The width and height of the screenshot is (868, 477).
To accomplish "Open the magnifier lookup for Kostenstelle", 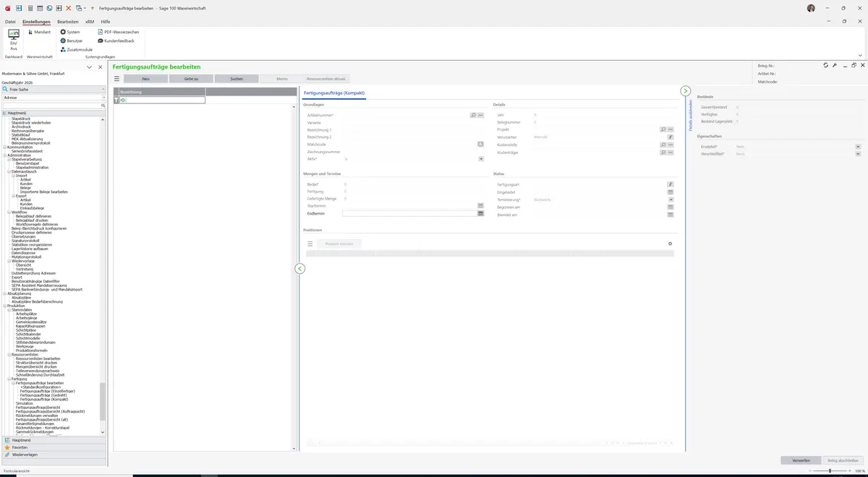I will tap(663, 145).
